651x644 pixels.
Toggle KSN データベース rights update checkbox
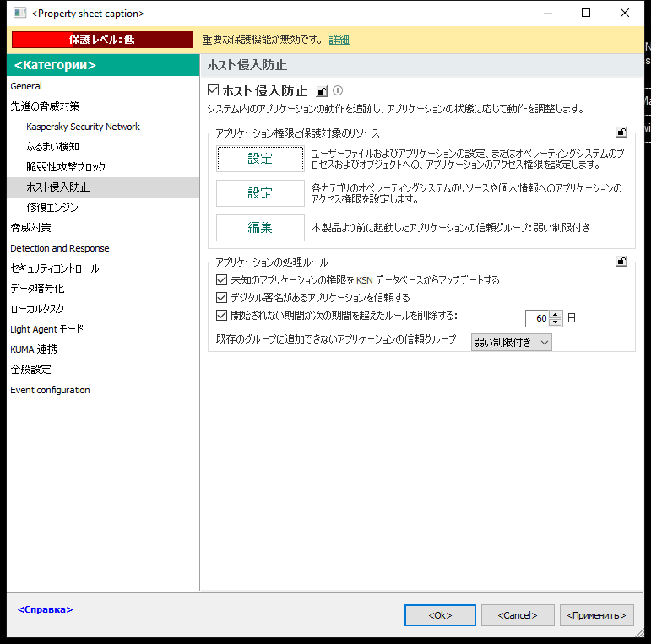pyautogui.click(x=222, y=279)
